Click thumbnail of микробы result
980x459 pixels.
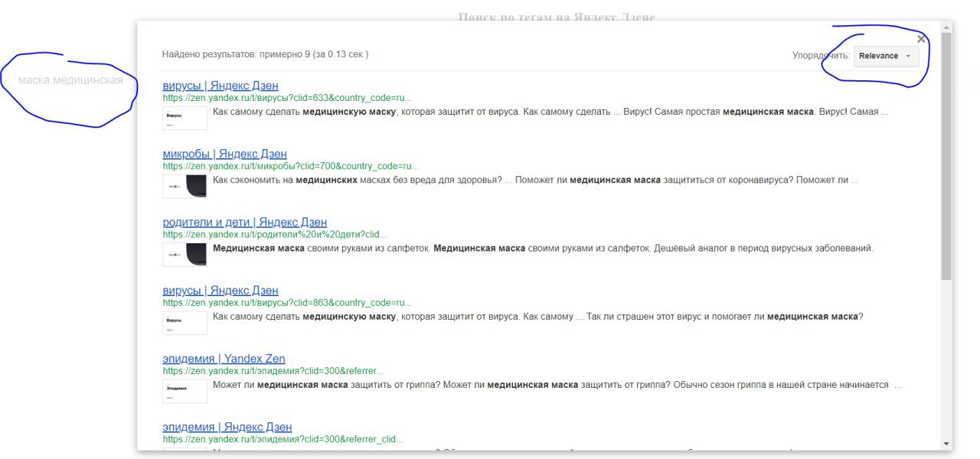coord(185,186)
